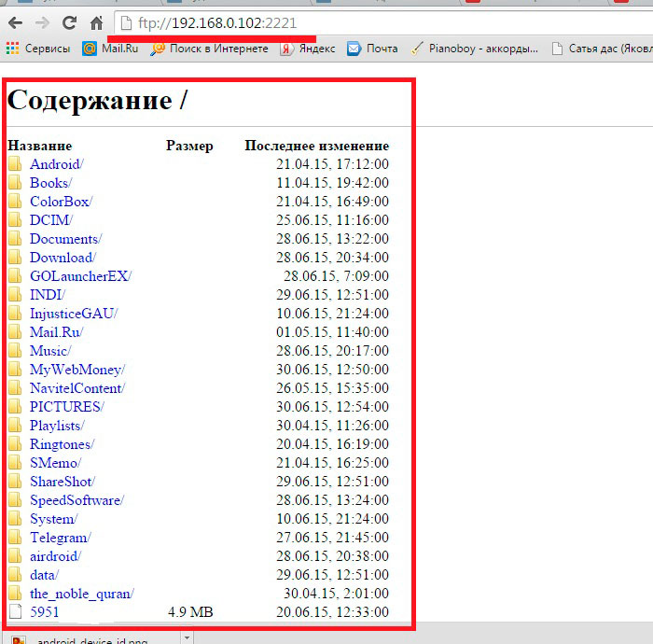653x644 pixels.
Task: Click the ftp address bar field
Action: pyautogui.click(x=383, y=23)
